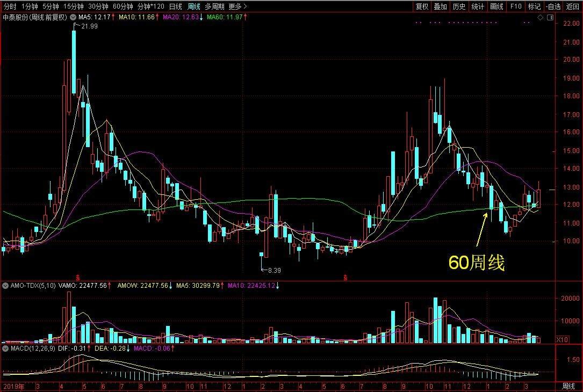The width and height of the screenshot is (583, 392).
Task: Click the MA5: 12.17 label
Action: tap(94, 17)
